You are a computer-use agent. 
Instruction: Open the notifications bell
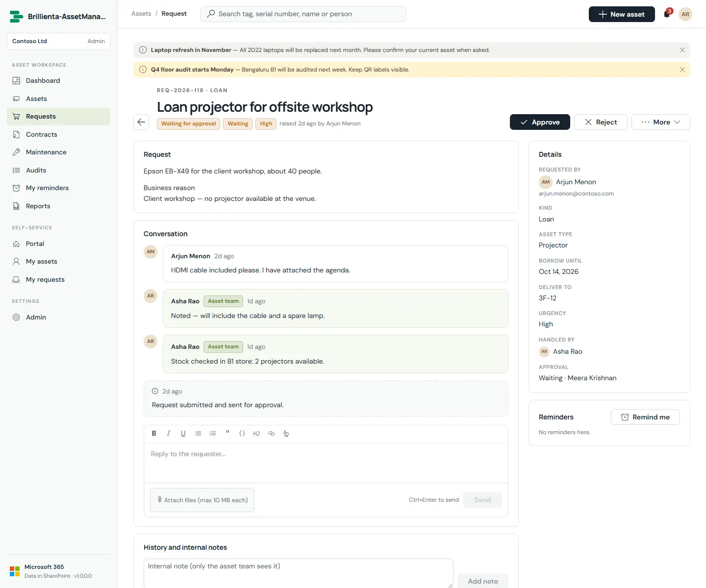tap(667, 14)
